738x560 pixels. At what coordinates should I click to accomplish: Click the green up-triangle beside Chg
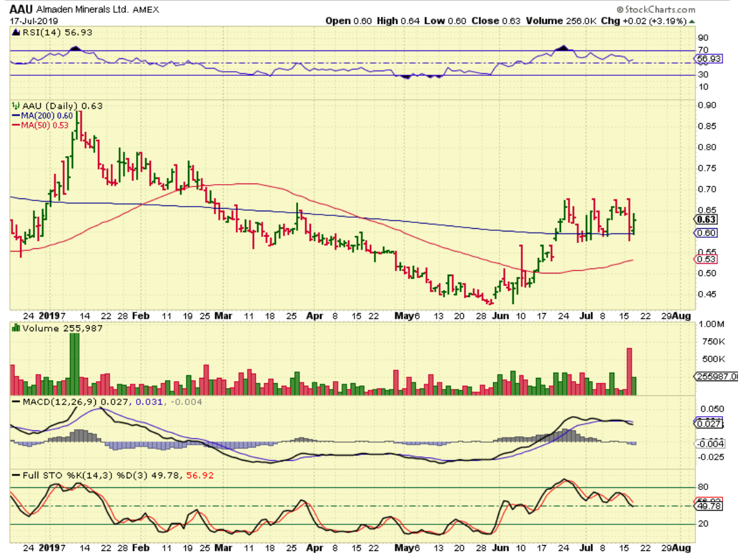point(691,21)
